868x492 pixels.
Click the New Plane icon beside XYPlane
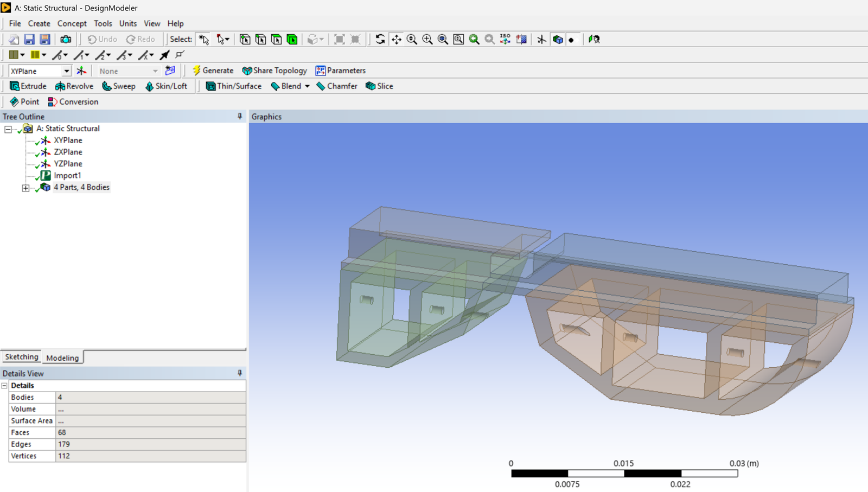(x=81, y=71)
